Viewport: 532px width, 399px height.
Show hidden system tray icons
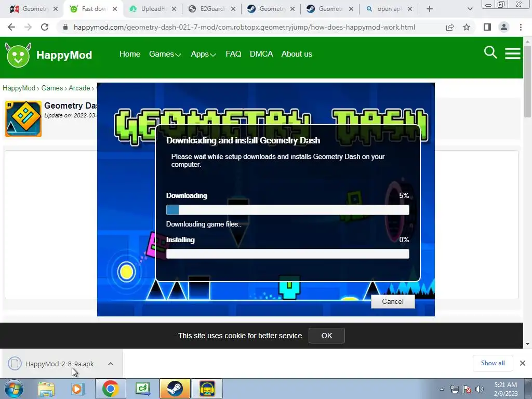tap(442, 389)
